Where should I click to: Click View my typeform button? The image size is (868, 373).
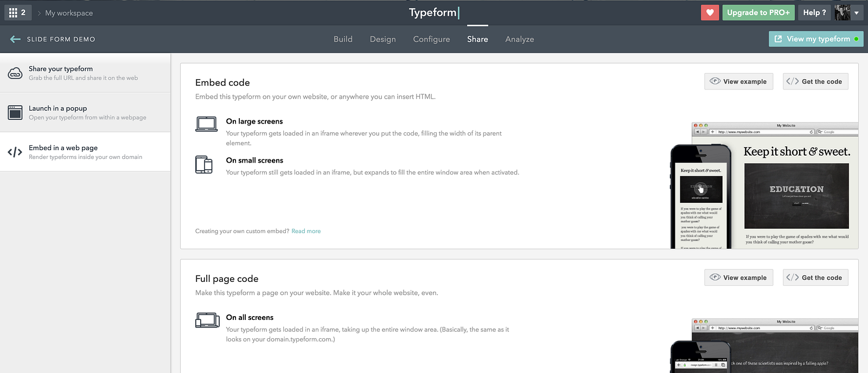click(x=816, y=39)
